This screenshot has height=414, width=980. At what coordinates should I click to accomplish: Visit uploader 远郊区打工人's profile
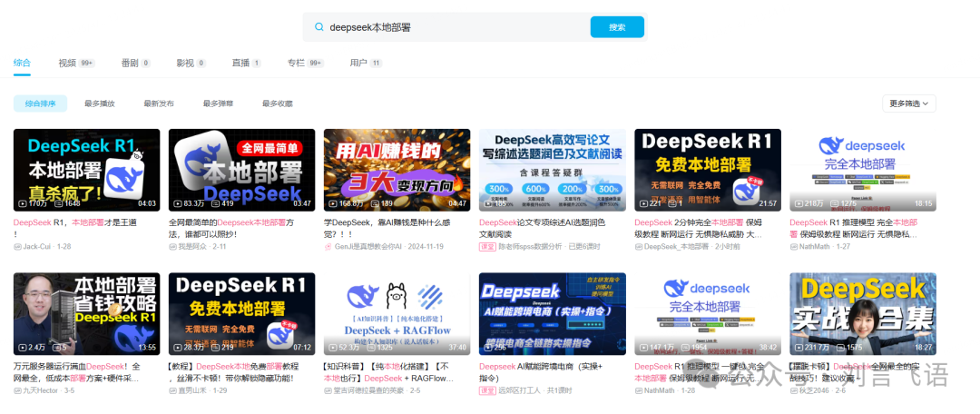tap(521, 390)
